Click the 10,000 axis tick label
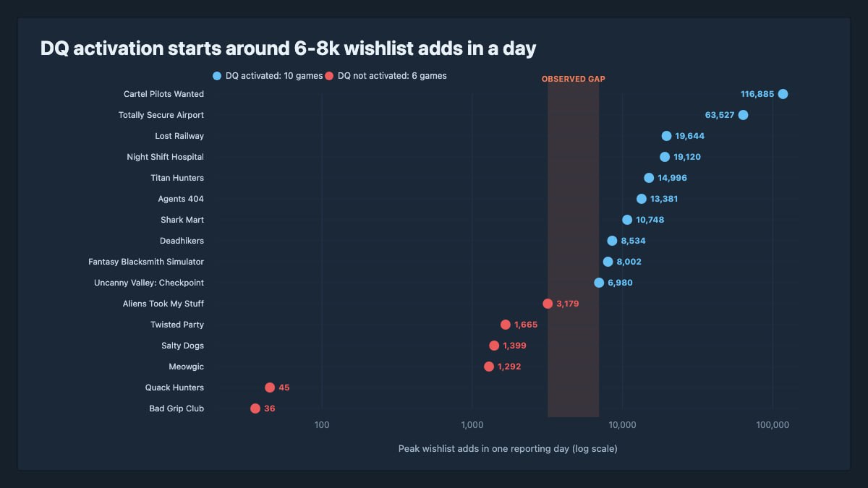The image size is (868, 488). 622,426
